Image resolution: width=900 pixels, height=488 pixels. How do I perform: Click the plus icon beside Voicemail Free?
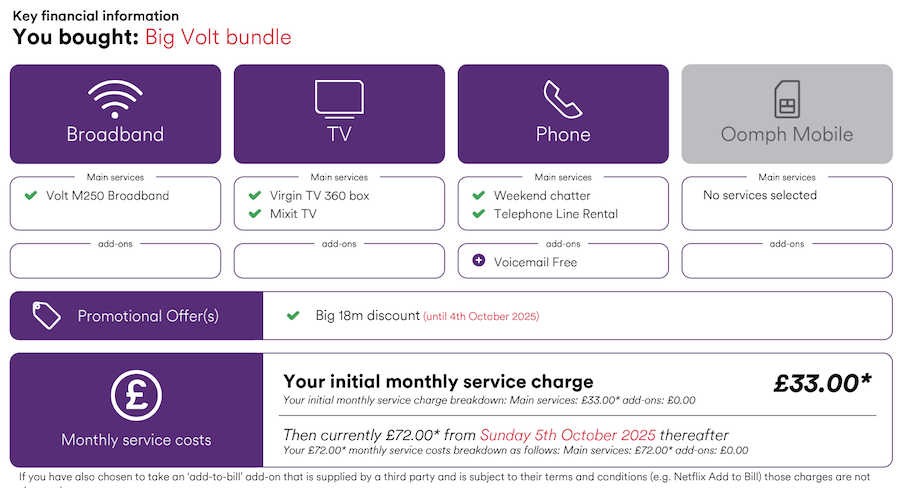pyautogui.click(x=479, y=261)
